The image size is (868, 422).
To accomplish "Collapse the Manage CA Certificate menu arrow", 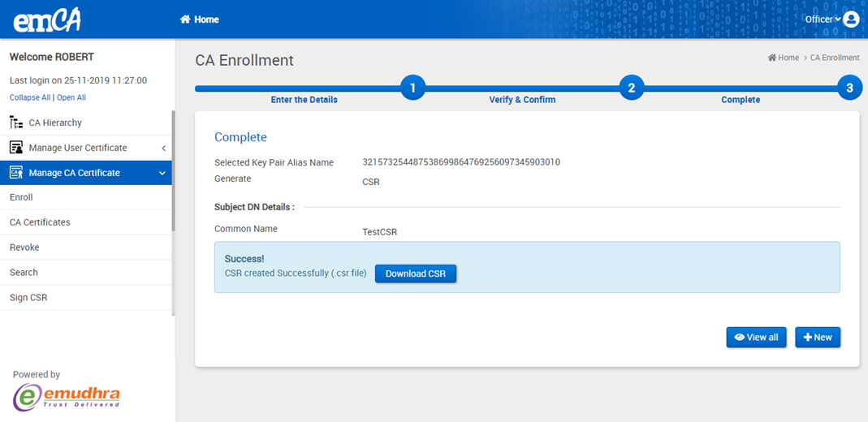I will [162, 173].
